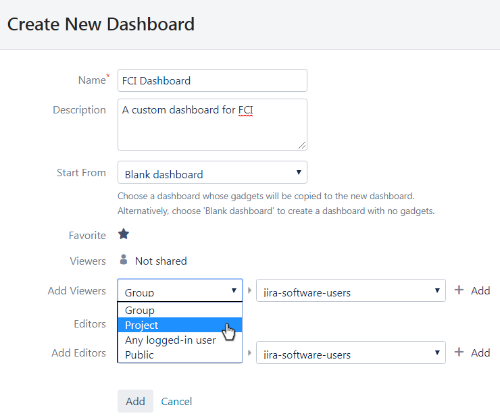
Task: Expand the Add Viewers jira-software-users dropdown
Action: (x=351, y=291)
